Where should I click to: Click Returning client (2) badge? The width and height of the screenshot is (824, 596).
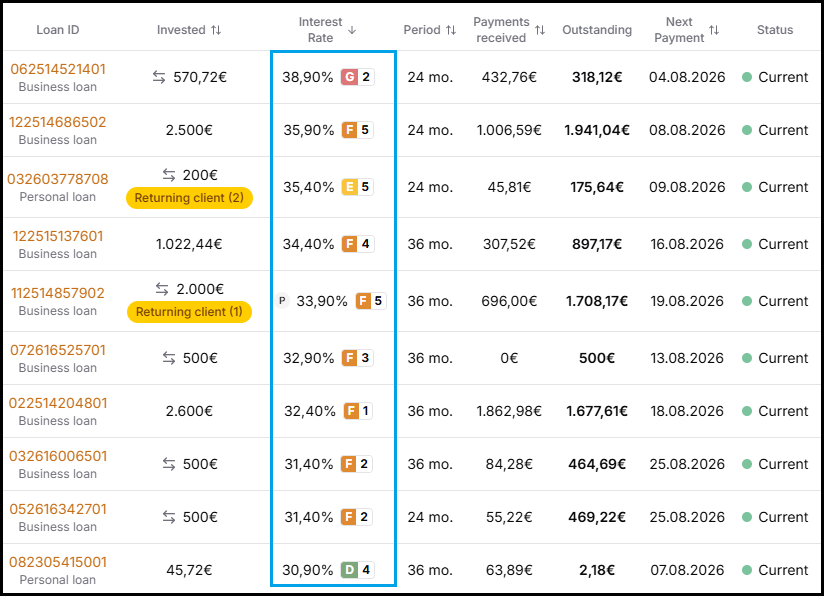click(189, 198)
